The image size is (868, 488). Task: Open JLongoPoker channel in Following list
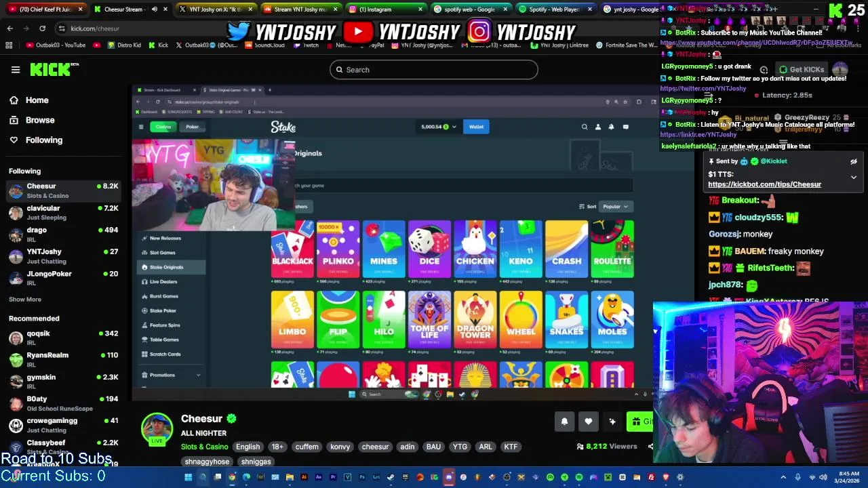tap(63, 278)
